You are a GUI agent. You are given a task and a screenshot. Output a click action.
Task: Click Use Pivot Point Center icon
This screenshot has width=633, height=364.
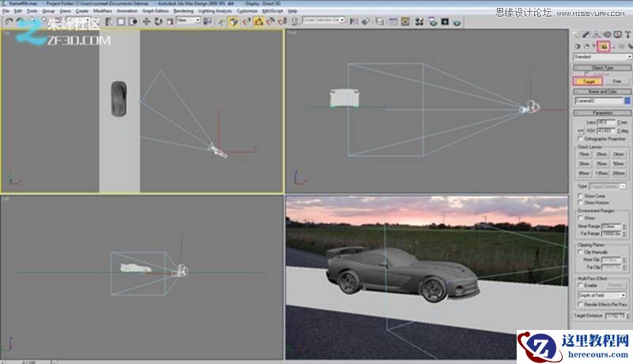(x=207, y=21)
